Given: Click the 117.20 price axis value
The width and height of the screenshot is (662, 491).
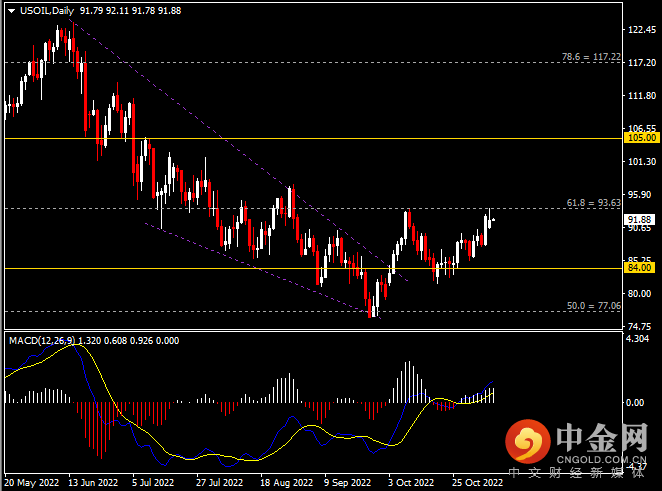Looking at the screenshot, I should point(642,62).
